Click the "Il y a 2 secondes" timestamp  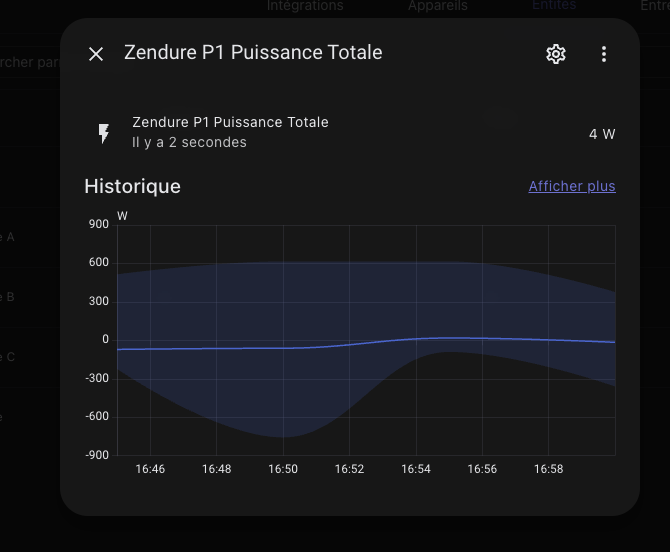coord(189,143)
